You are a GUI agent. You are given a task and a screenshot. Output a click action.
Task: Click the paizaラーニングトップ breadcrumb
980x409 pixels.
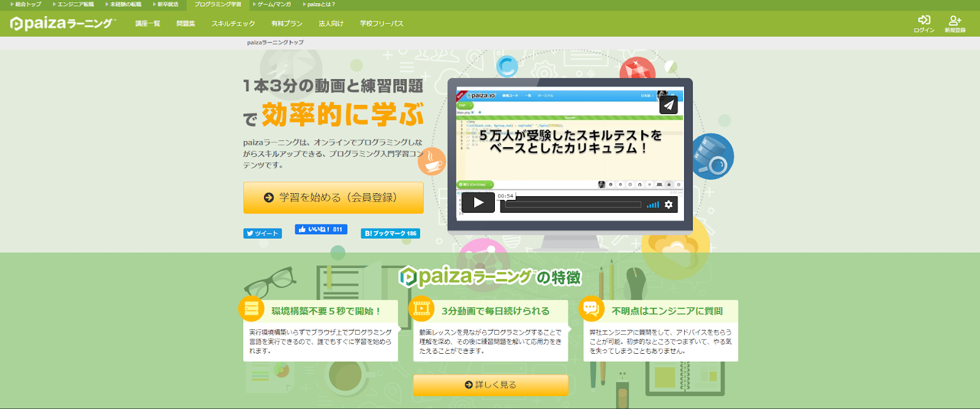pos(275,42)
